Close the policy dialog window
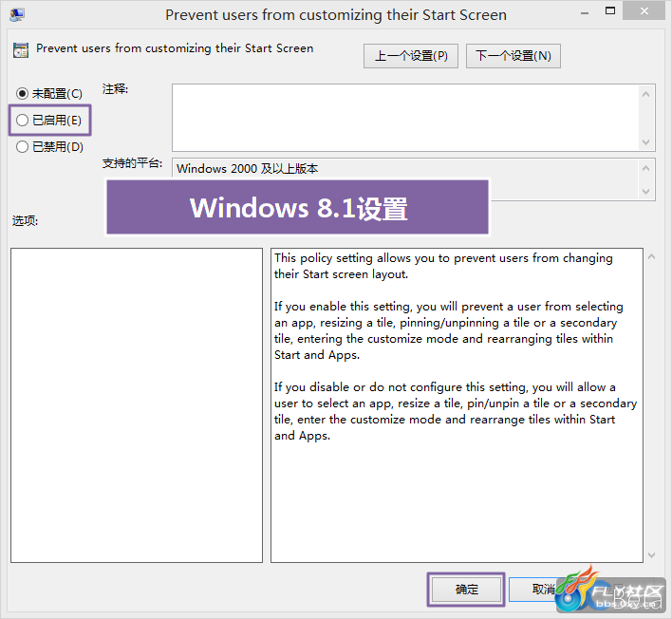672x619 pixels. (x=644, y=11)
